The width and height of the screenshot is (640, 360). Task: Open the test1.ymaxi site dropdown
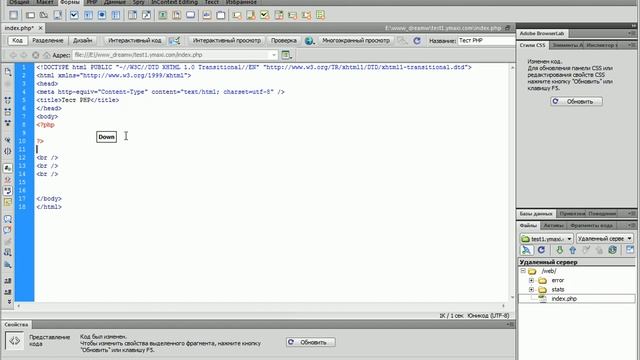(x=547, y=238)
